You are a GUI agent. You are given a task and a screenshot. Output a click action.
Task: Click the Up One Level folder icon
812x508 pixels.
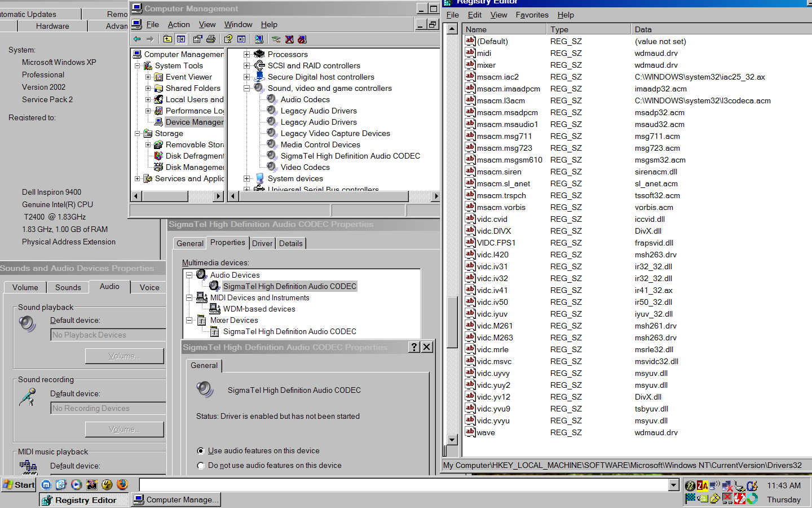(x=168, y=39)
